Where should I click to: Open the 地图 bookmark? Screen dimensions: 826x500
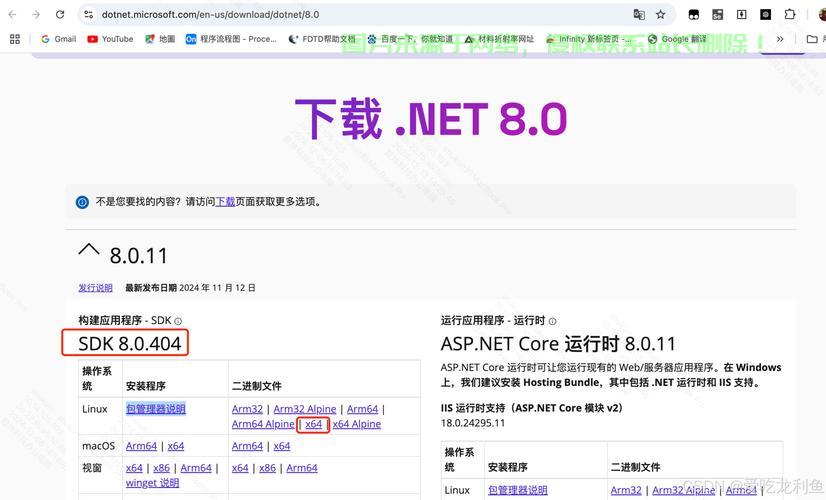[160, 39]
